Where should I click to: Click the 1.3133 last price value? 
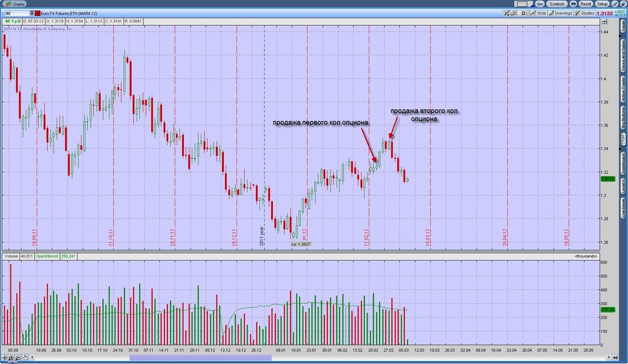coord(604,13)
